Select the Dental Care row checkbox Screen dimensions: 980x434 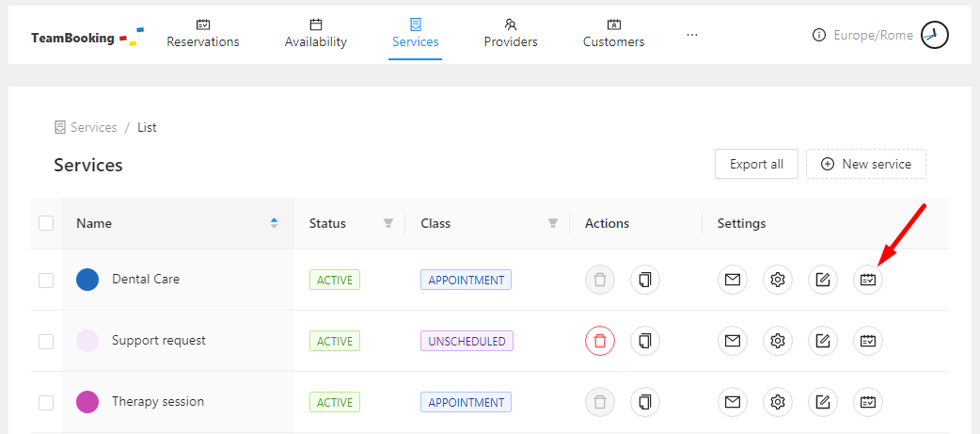pos(46,280)
